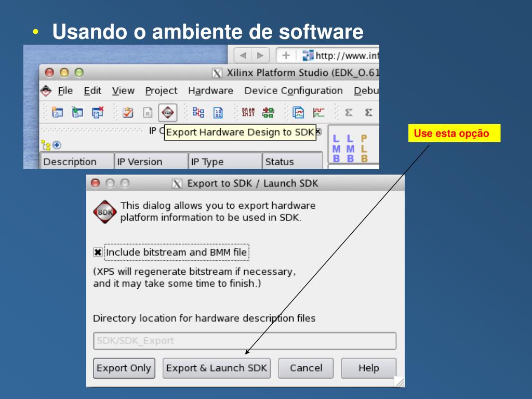Click the close project icon with red X
Screen dimensions: 532x399
coord(98,112)
